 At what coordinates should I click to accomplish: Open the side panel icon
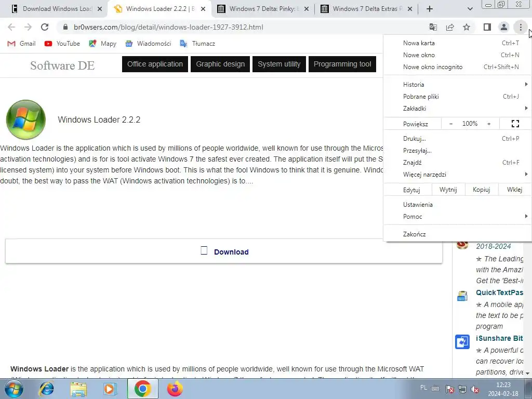(x=487, y=27)
